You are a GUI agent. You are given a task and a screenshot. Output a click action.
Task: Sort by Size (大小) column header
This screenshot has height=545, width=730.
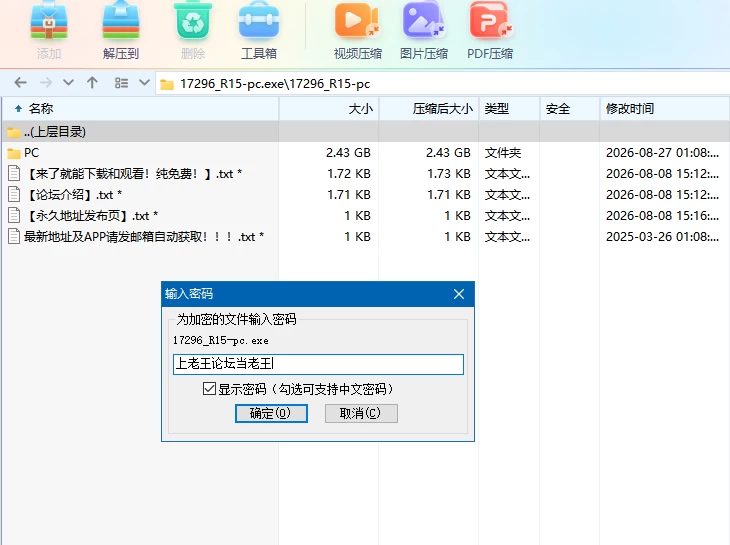pos(329,109)
